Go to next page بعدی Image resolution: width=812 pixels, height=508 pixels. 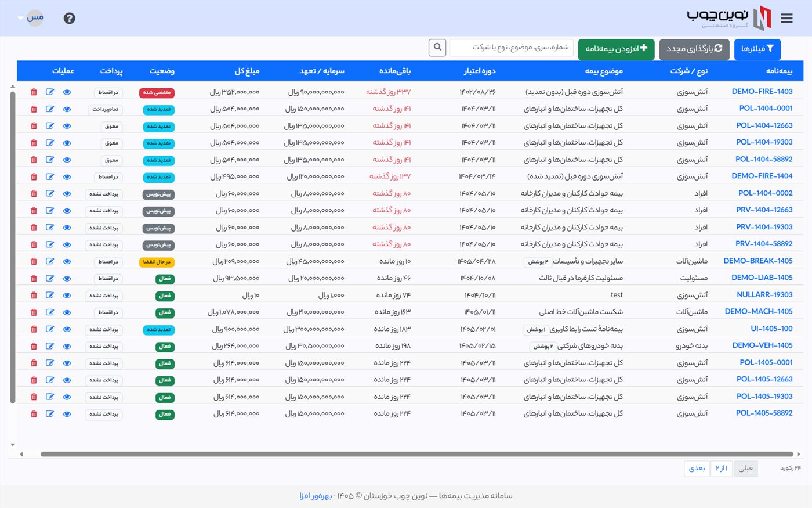pyautogui.click(x=697, y=468)
